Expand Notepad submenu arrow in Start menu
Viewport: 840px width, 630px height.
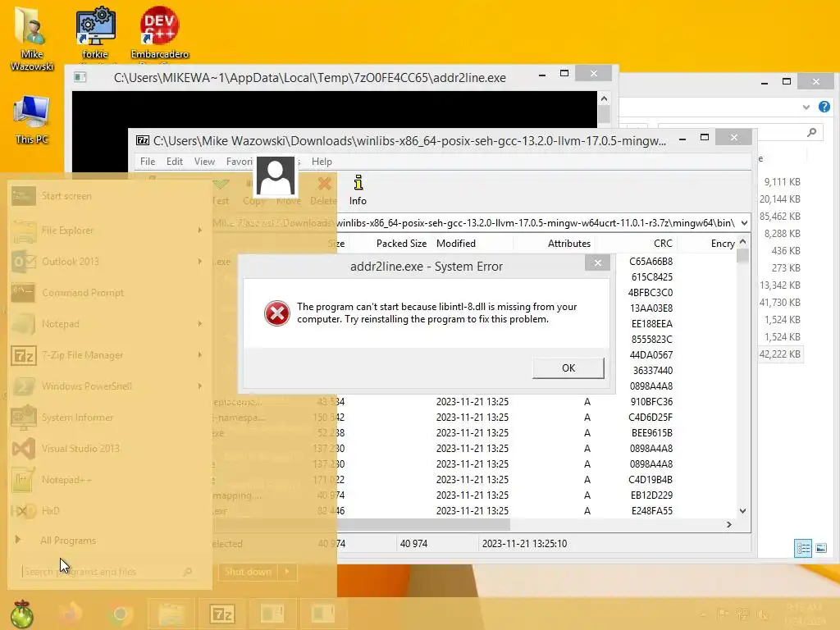200,323
